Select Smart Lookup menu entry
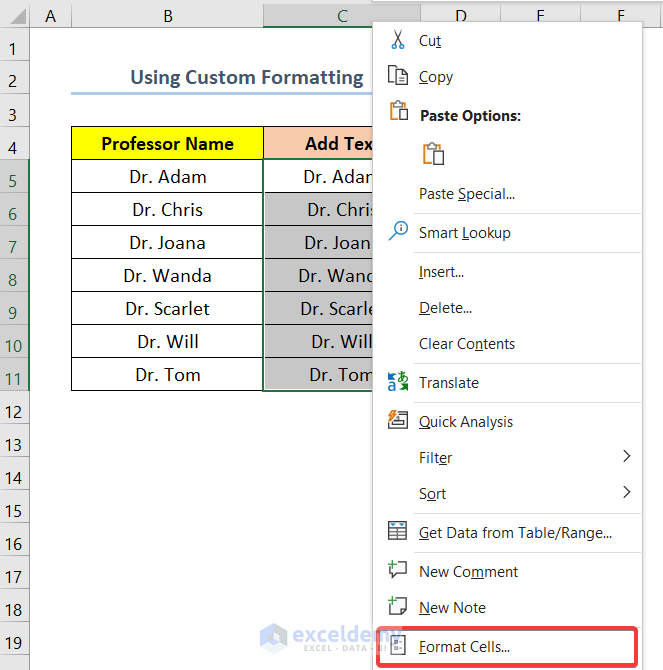 point(507,232)
